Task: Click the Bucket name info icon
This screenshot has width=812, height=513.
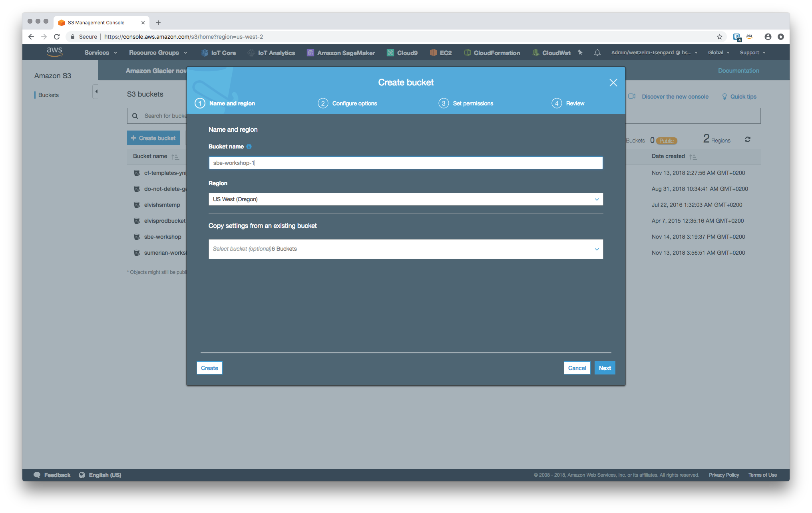Action: [249, 147]
